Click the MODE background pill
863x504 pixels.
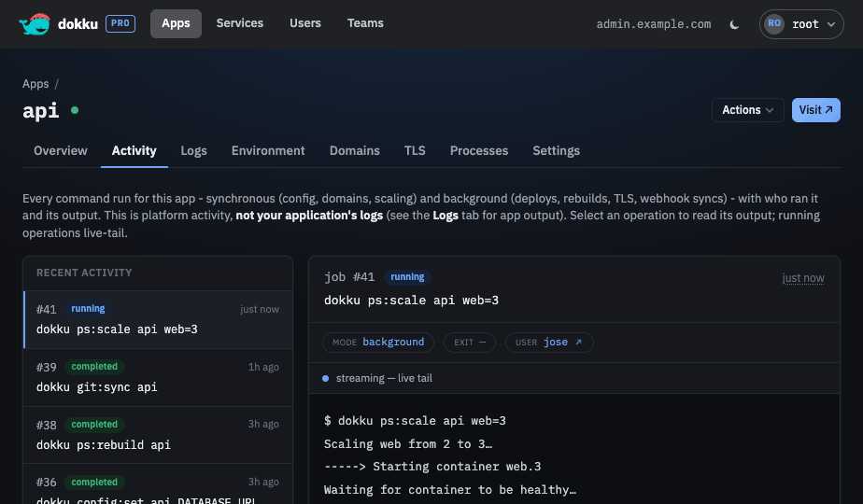click(378, 343)
